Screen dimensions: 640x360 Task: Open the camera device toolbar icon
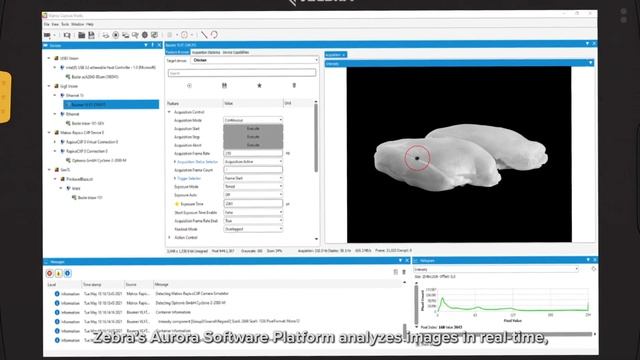click(x=47, y=35)
